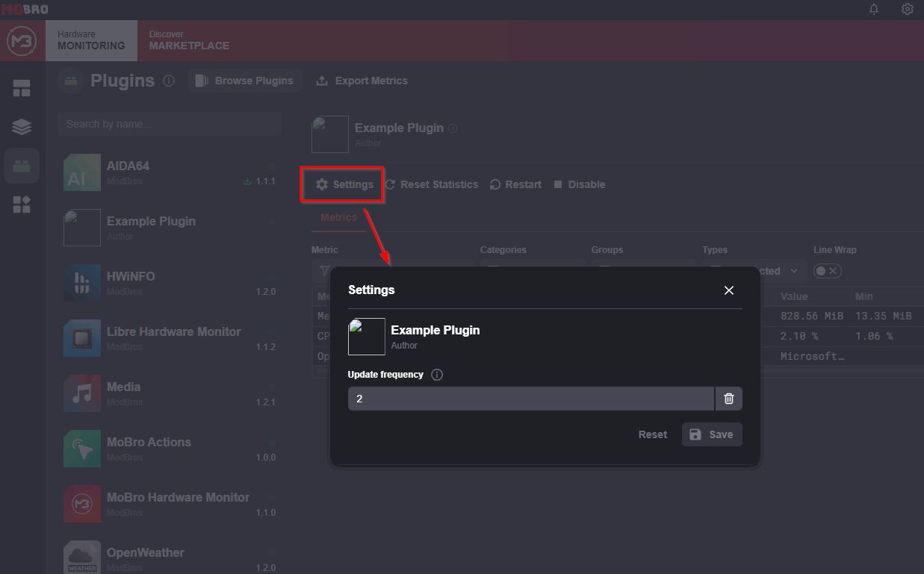
Task: Click the MoBro Hardware Monitor icon
Action: click(82, 504)
